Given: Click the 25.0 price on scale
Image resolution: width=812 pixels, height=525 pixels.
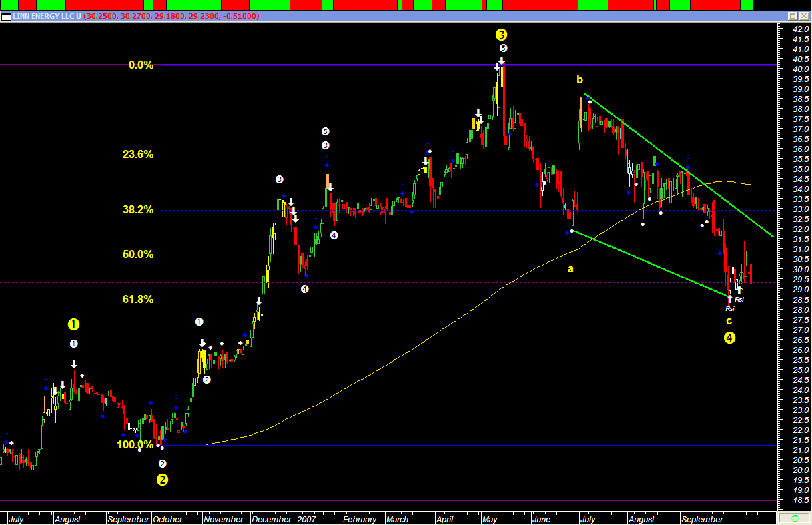Looking at the screenshot, I should pyautogui.click(x=800, y=370).
